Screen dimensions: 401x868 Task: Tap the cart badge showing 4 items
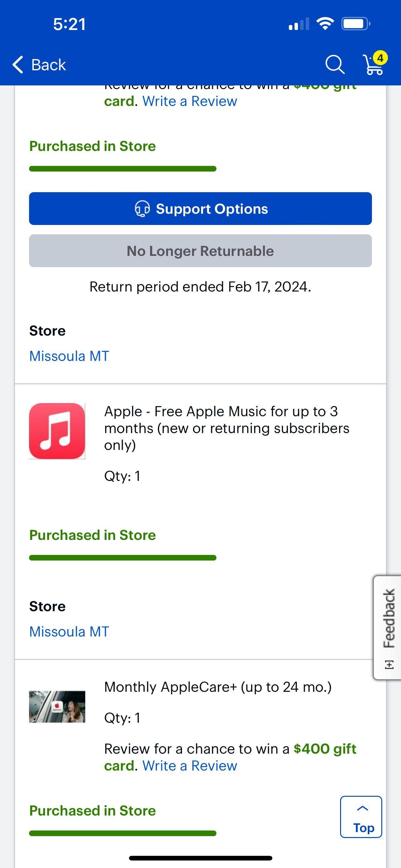(x=380, y=58)
